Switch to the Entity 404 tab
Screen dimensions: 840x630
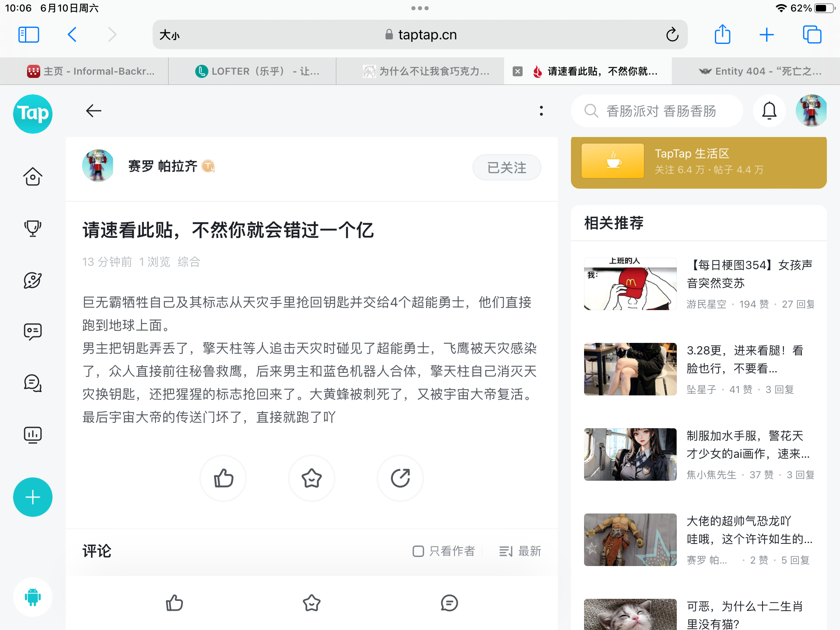pos(760,71)
